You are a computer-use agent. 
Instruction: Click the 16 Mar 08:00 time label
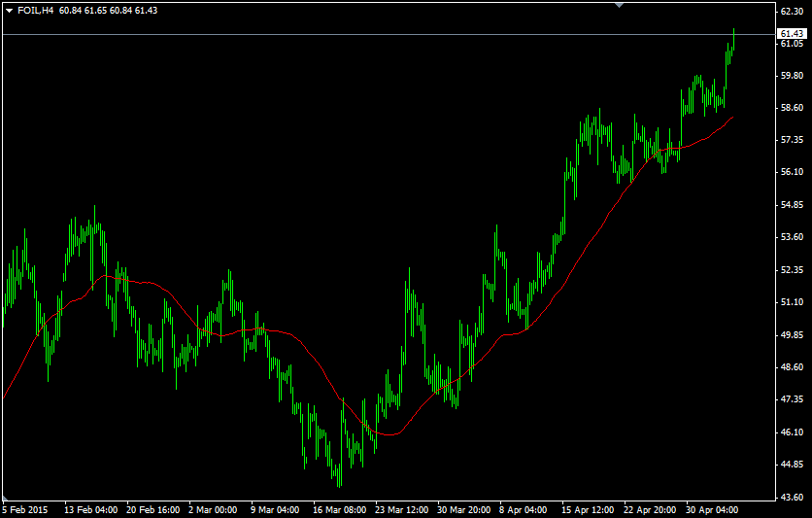340,510
